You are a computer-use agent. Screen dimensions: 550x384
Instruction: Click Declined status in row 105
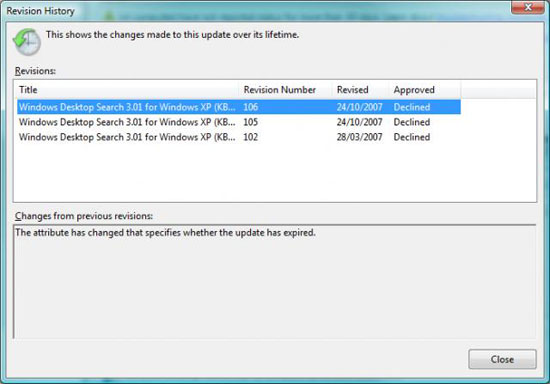412,122
